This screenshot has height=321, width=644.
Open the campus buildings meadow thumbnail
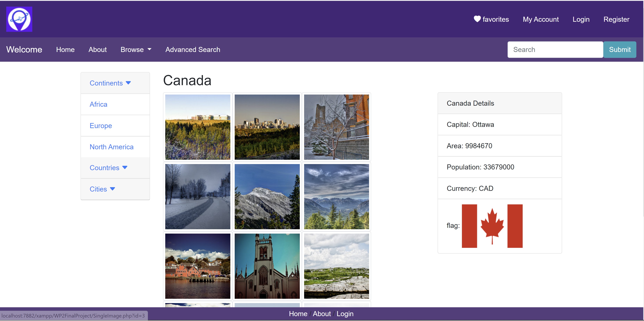tap(198, 127)
